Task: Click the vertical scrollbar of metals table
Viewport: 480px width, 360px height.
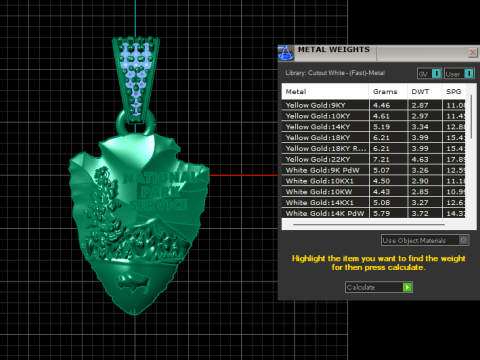Action: pyautogui.click(x=471, y=117)
